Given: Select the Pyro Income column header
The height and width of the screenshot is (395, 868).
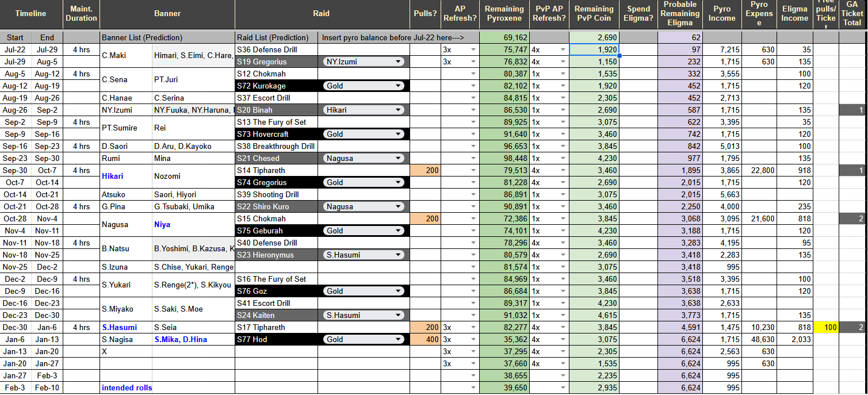Looking at the screenshot, I should point(722,14).
